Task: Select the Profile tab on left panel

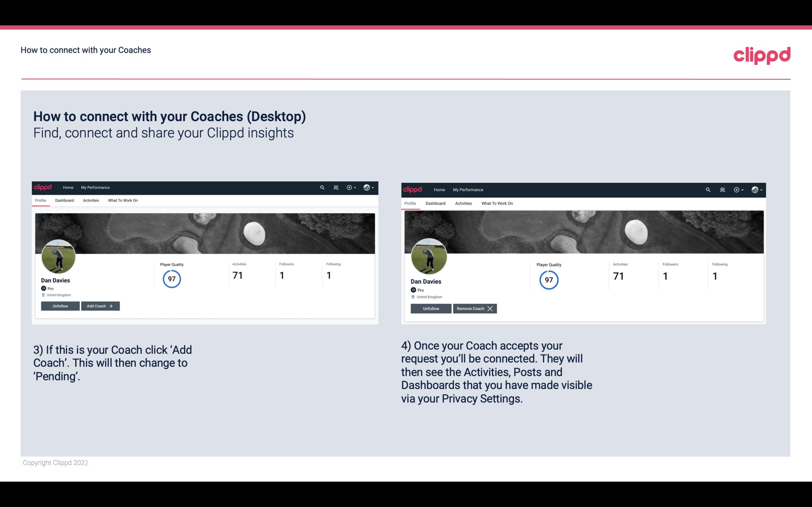Action: (x=40, y=200)
